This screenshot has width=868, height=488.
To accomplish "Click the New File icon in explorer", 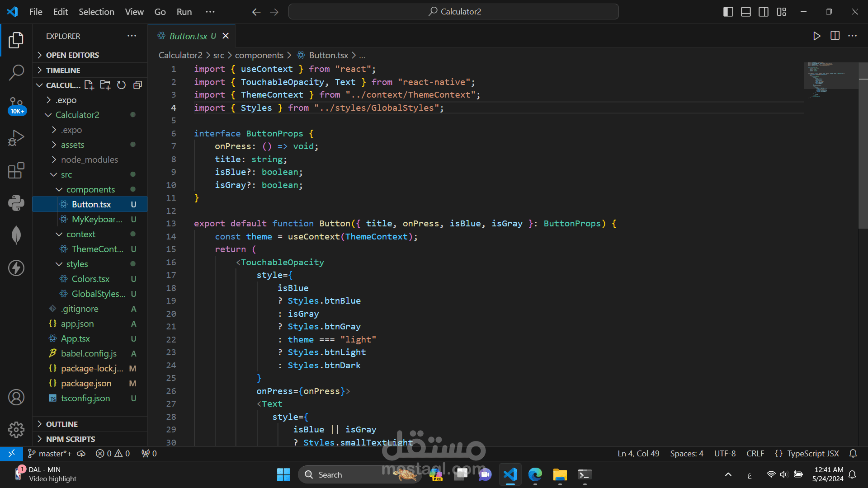I will point(89,85).
